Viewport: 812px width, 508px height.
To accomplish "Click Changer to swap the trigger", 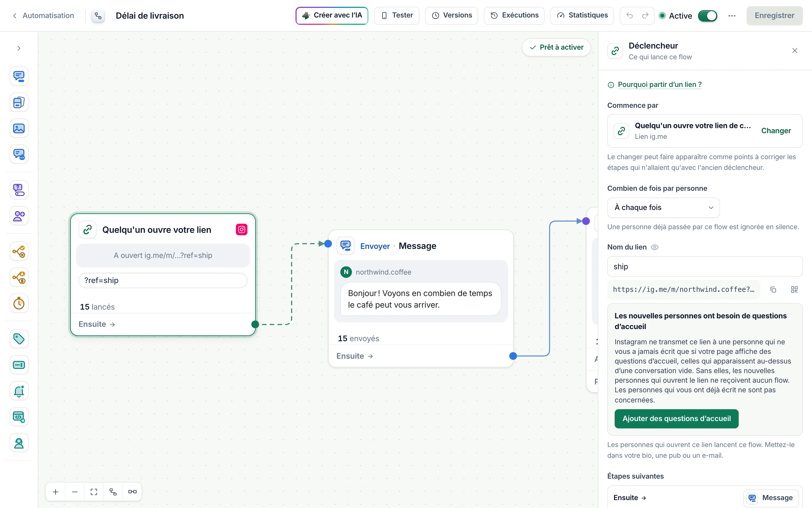I will point(776,131).
